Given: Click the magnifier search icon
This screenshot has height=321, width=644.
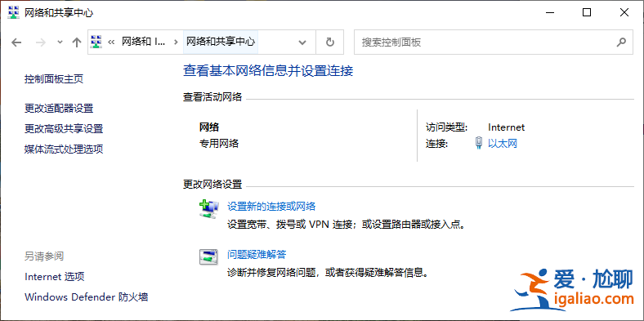Looking at the screenshot, I should pos(622,42).
